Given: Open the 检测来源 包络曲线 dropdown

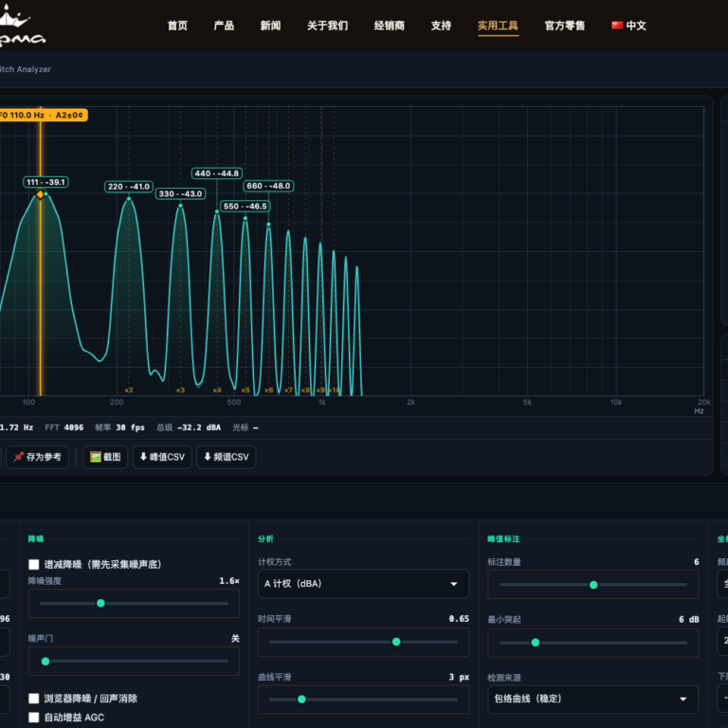Looking at the screenshot, I should click(x=592, y=699).
